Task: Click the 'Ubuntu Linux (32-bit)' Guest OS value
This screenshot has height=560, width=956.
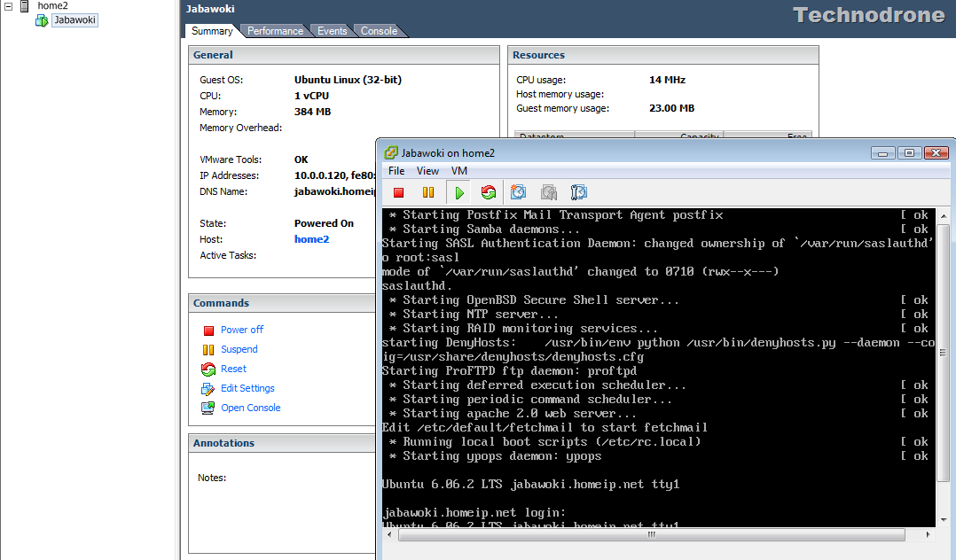Action: (348, 80)
